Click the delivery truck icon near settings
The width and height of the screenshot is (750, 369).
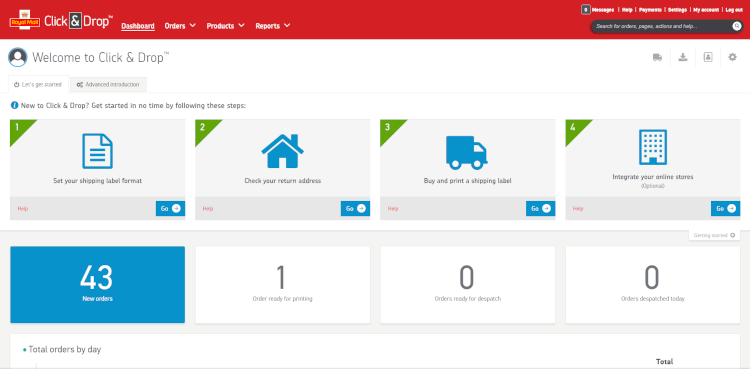pos(657,57)
